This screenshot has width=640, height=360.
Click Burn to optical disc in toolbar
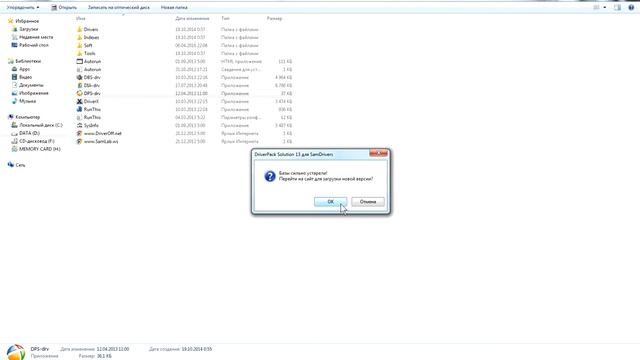tap(118, 7)
